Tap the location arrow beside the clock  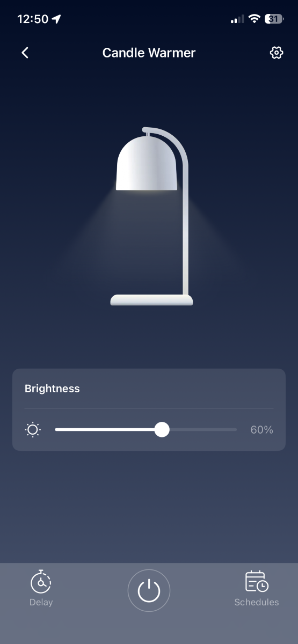(x=56, y=19)
